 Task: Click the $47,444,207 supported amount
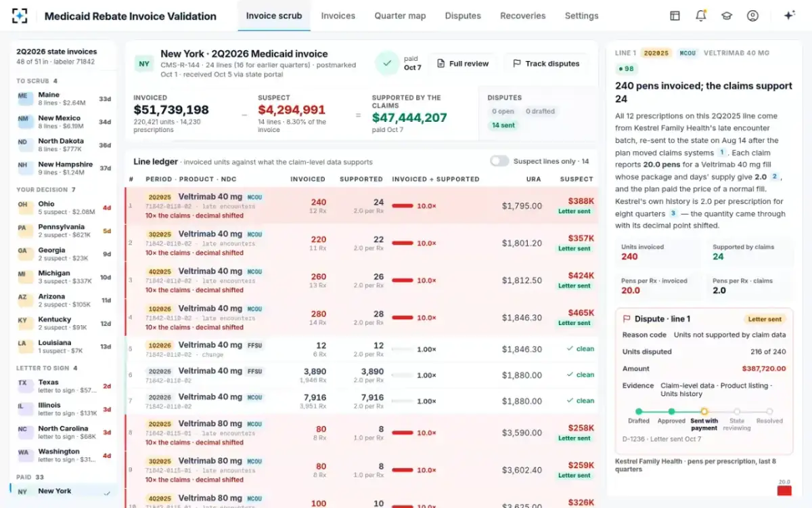[x=409, y=118]
